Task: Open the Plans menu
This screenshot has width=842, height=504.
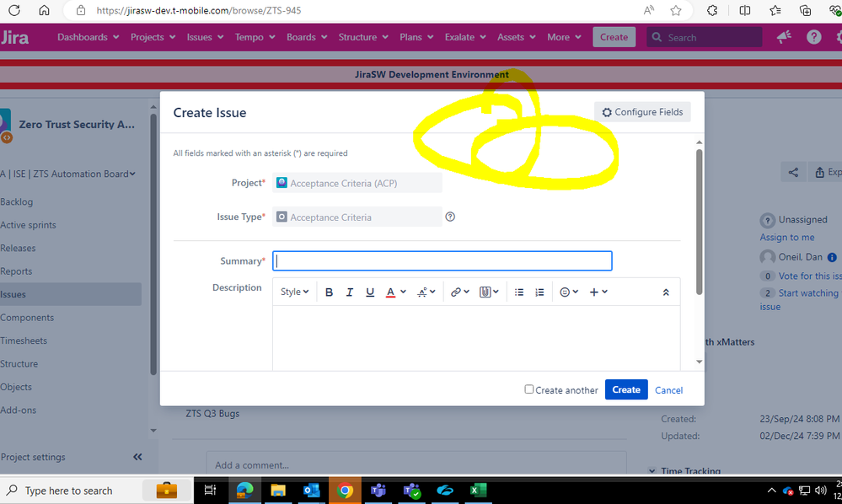Action: point(416,37)
